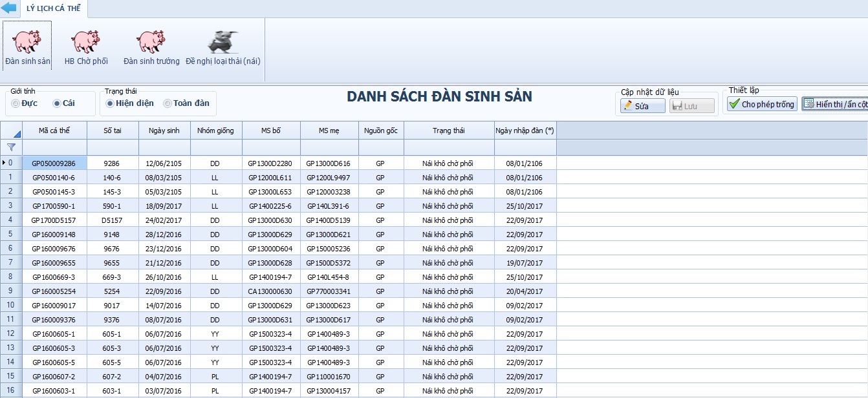
Task: Click MS mẹ cell GP130004157
Action: (329, 391)
